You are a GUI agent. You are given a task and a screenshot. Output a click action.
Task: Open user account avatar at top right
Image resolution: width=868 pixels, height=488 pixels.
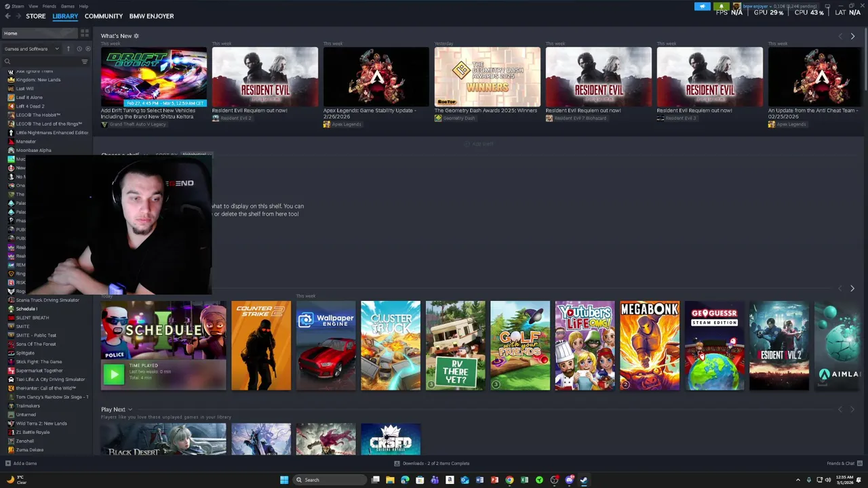click(736, 6)
